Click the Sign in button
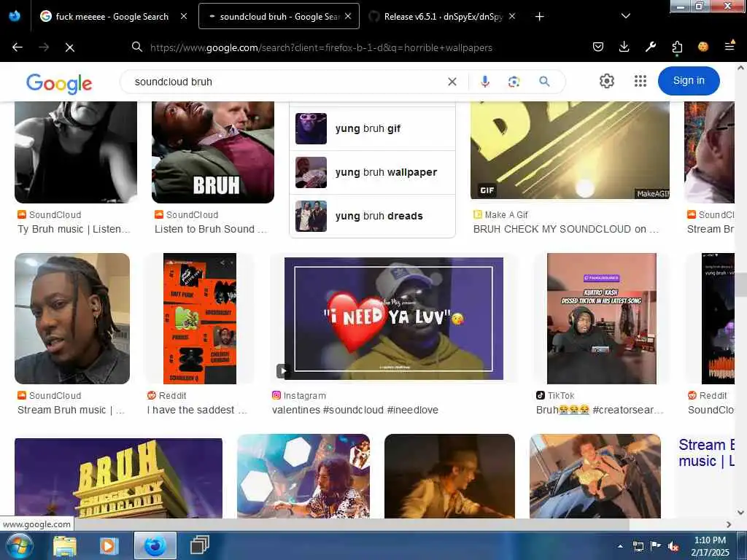747x560 pixels. [x=689, y=81]
